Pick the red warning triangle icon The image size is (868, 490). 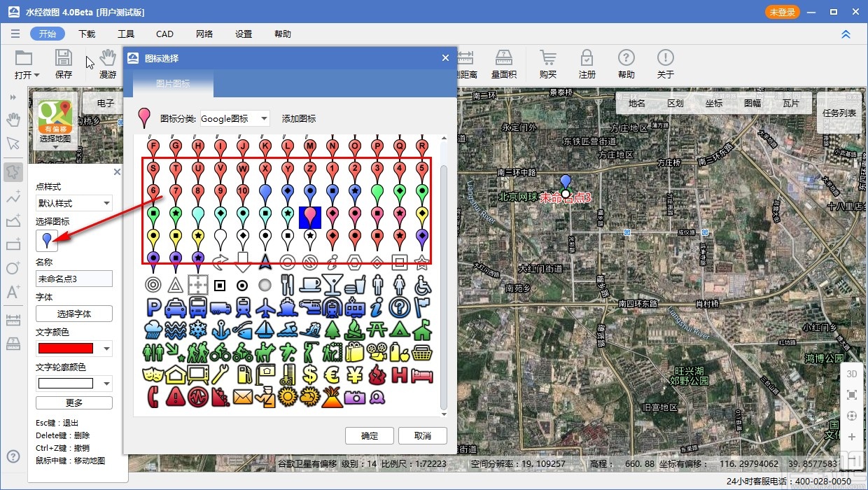[176, 397]
